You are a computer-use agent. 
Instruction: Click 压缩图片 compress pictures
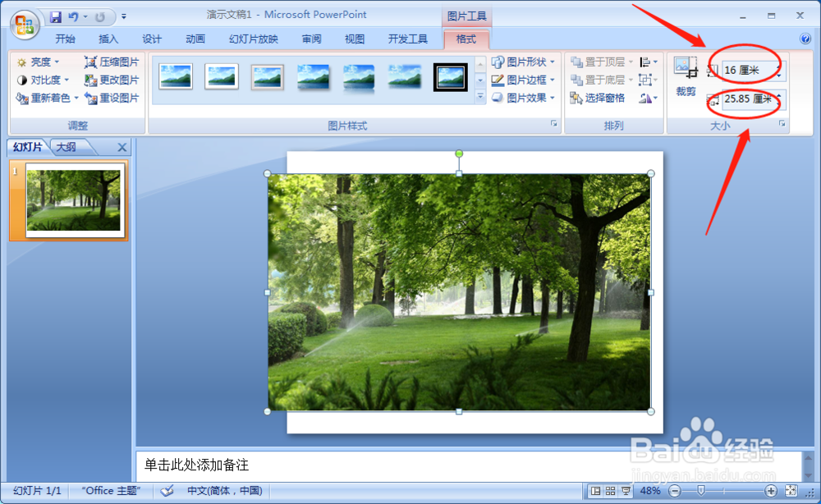pyautogui.click(x=112, y=62)
